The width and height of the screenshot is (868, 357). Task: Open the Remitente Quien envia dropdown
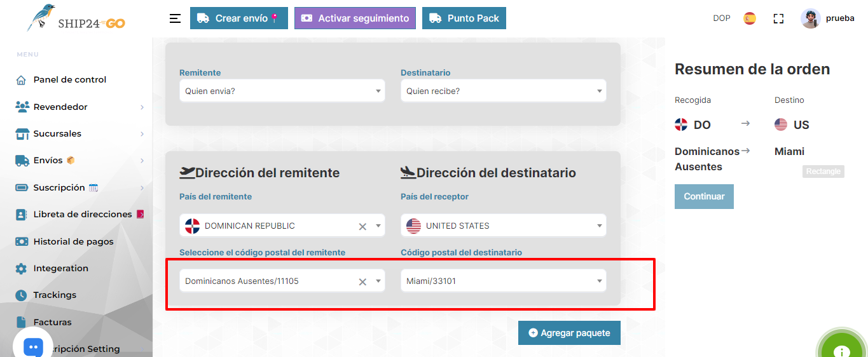[x=282, y=91]
